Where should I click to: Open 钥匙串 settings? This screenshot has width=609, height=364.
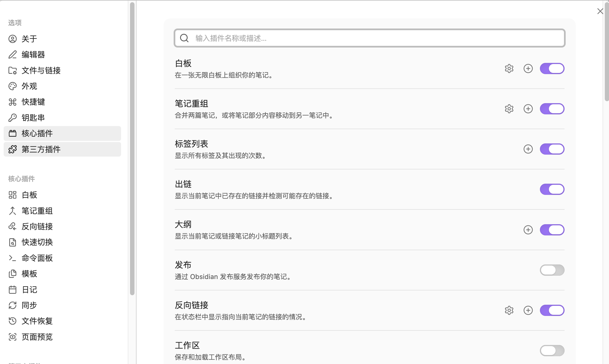click(62, 118)
